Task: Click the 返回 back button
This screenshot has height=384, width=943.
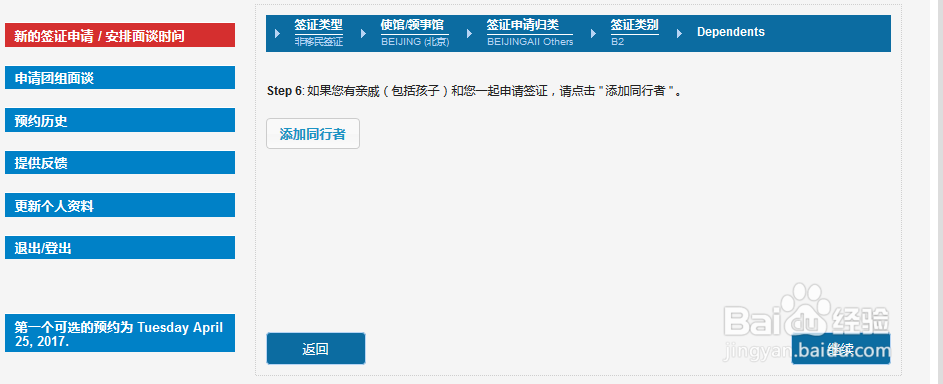Action: point(316,349)
